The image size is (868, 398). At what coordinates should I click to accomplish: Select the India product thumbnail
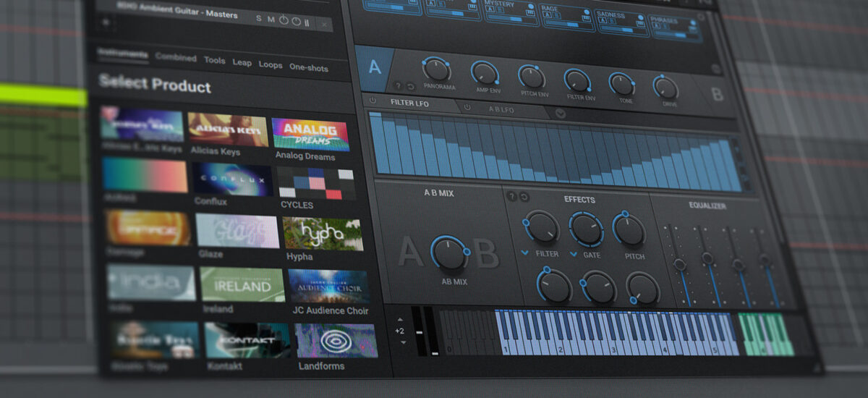pyautogui.click(x=151, y=282)
